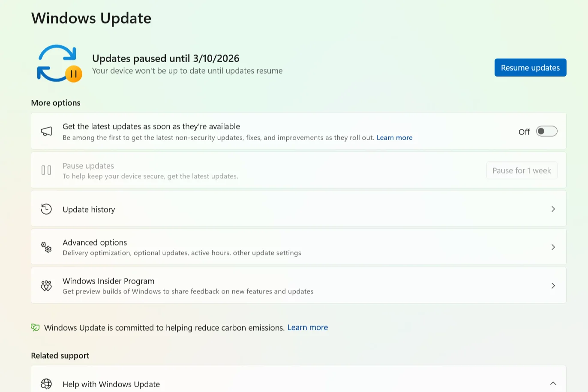
Task: Click the Advanced options gears icon
Action: [46, 247]
